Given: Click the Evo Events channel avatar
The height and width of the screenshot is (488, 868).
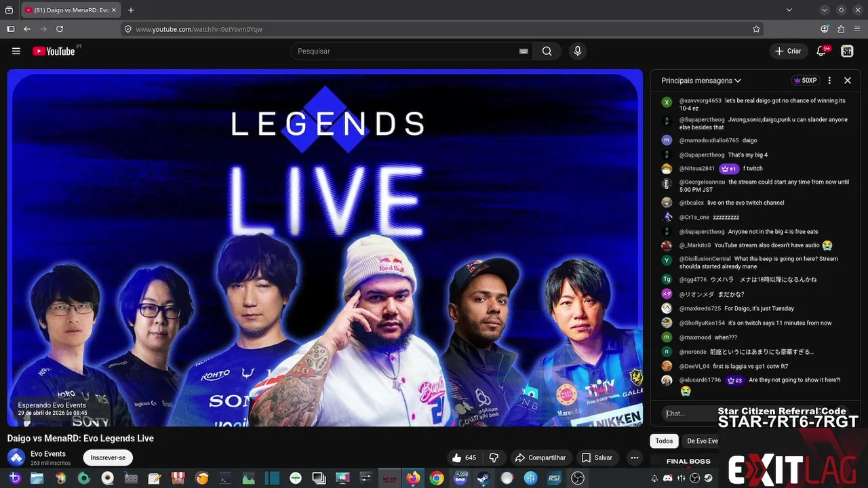Looking at the screenshot, I should 16,457.
